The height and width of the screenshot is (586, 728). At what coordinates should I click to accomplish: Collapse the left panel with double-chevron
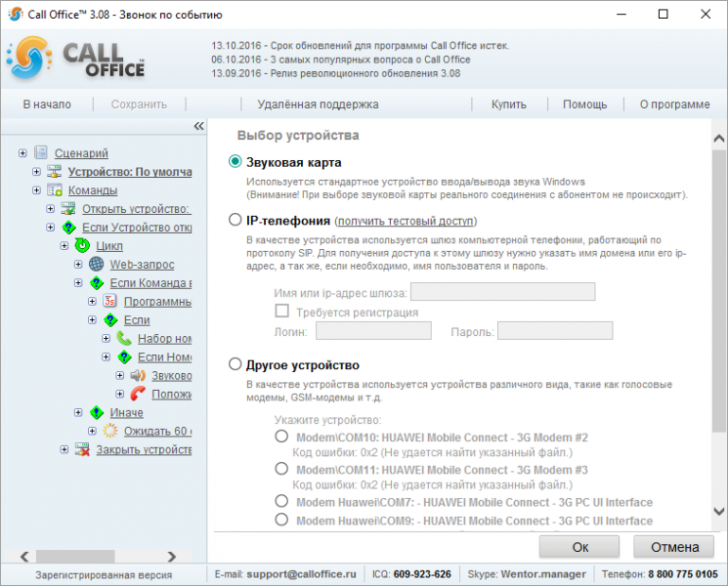[198, 126]
